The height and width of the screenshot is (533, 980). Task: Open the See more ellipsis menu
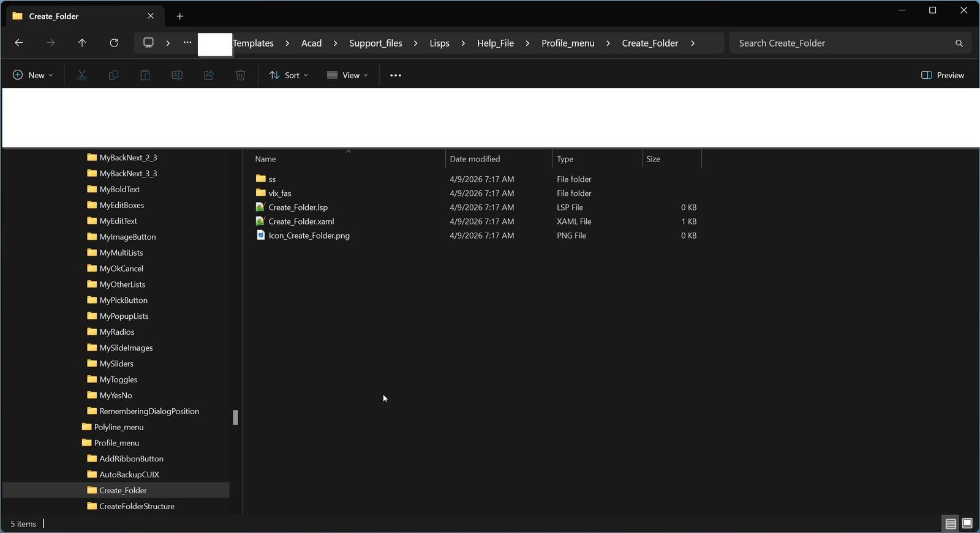(396, 75)
